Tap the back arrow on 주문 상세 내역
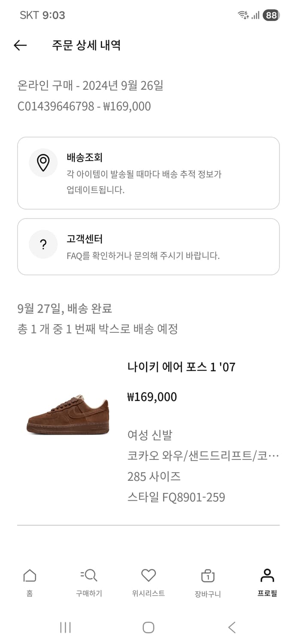 coord(20,45)
